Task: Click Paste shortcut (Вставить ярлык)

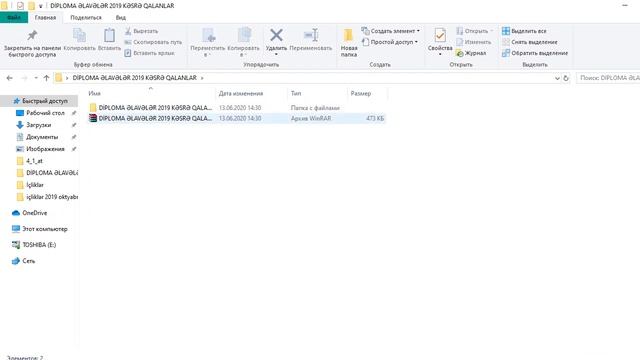Action: (x=149, y=53)
